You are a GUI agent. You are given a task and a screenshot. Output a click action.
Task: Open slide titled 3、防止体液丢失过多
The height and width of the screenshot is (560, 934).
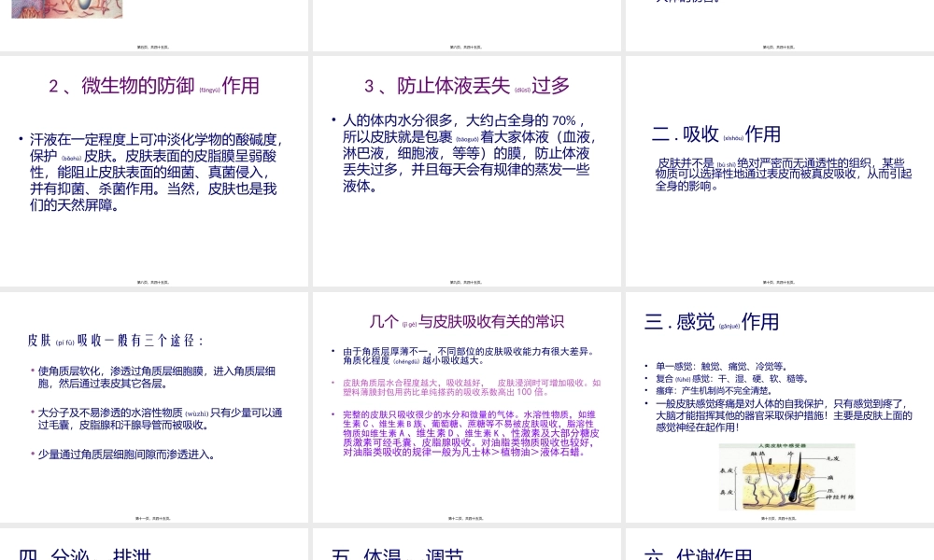[464, 171]
